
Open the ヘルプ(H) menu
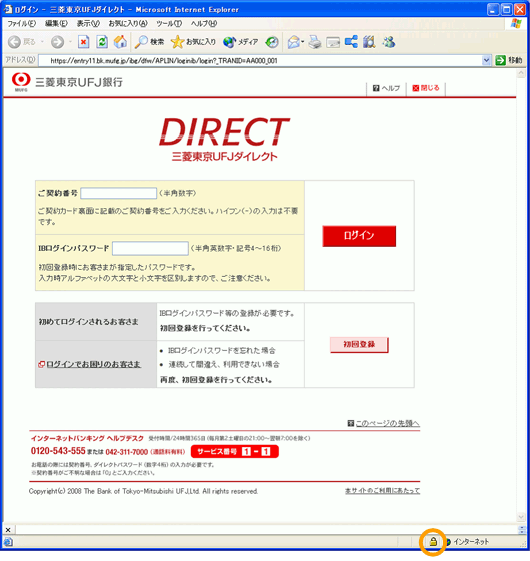coord(204,24)
